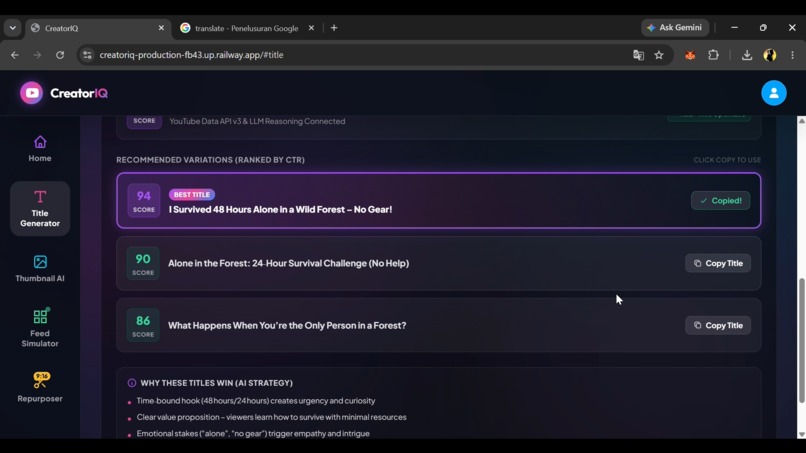806x453 pixels.
Task: Click the browser back arrow
Action: pyautogui.click(x=14, y=55)
